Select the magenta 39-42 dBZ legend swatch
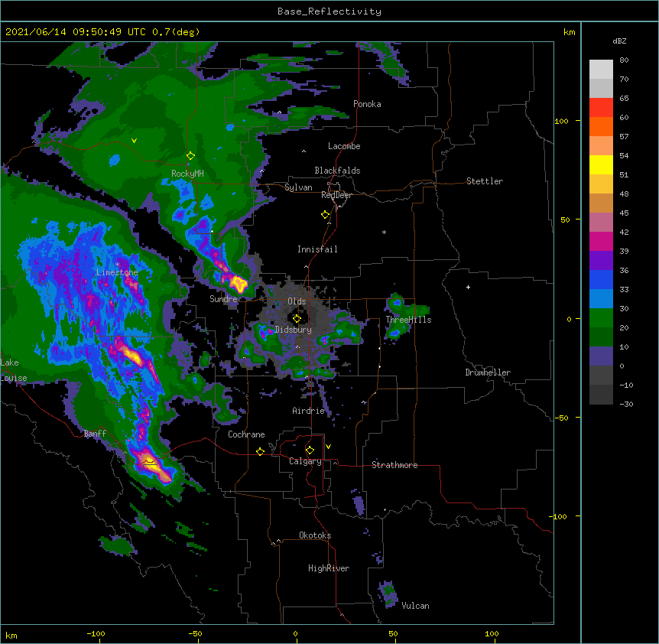This screenshot has width=659, height=644. point(601,241)
